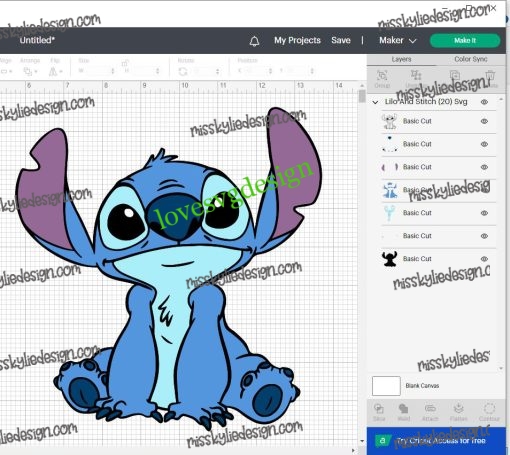
Task: Toggle visibility of Lilo And Stitch (20) Svg group
Action: pyautogui.click(x=484, y=102)
